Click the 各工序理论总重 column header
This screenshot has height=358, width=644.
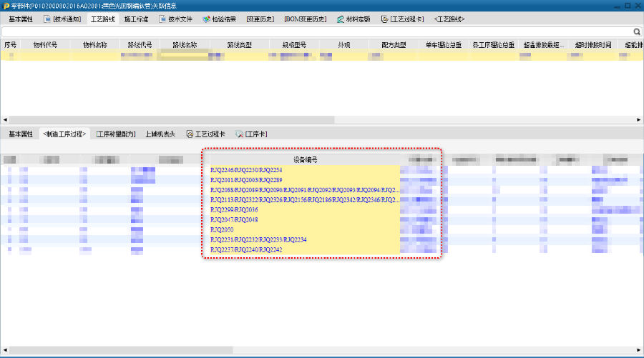click(x=493, y=45)
